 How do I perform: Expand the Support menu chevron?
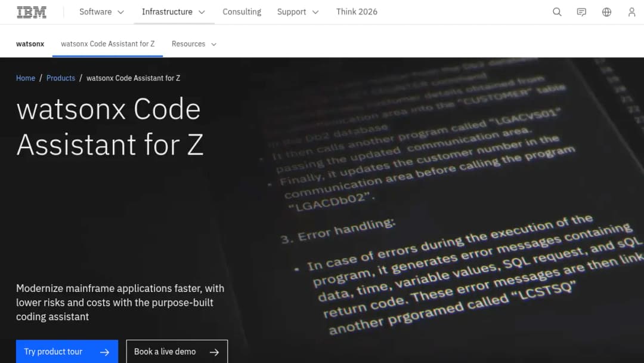315,13
